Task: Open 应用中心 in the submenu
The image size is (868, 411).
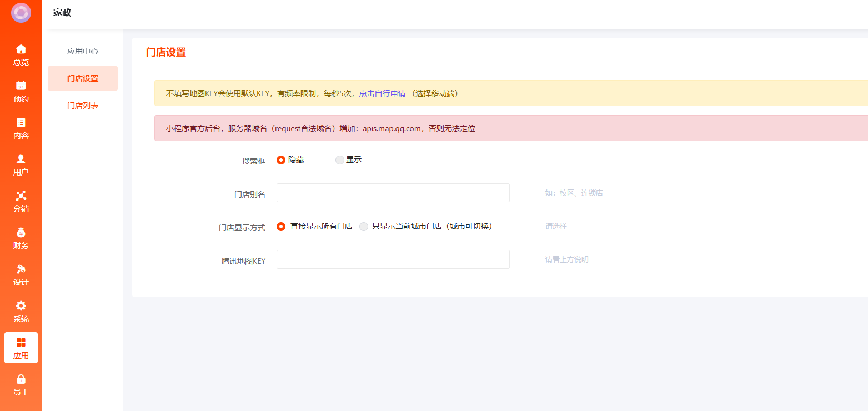Action: click(x=83, y=51)
